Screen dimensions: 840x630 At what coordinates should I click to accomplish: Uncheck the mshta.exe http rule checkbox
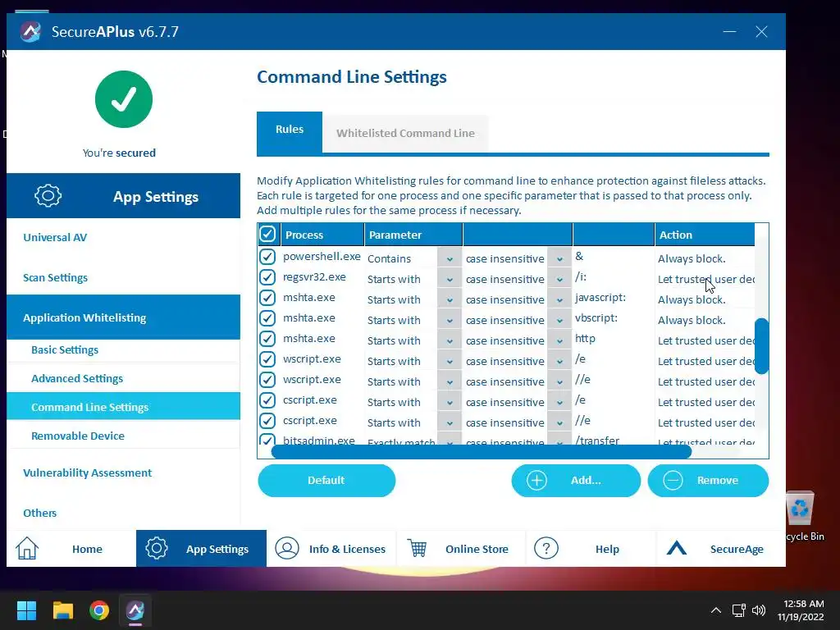[267, 339]
